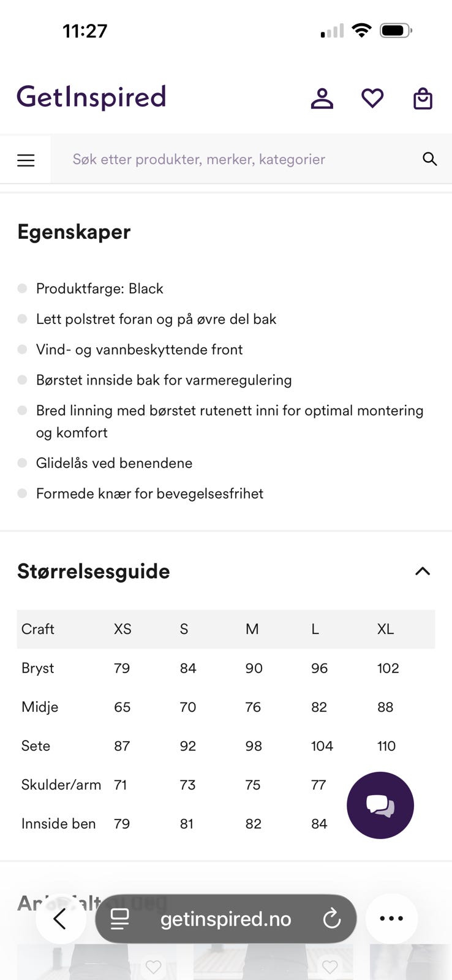The image size is (452, 980).
Task: Open page tools icon in address bar
Action: (x=119, y=919)
